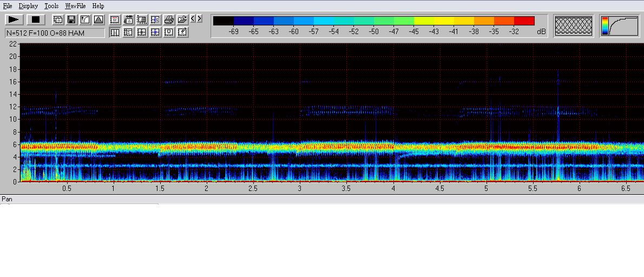The image size is (644, 277).
Task: Toggle the pressed vertical-lines view button
Action: click(x=115, y=32)
